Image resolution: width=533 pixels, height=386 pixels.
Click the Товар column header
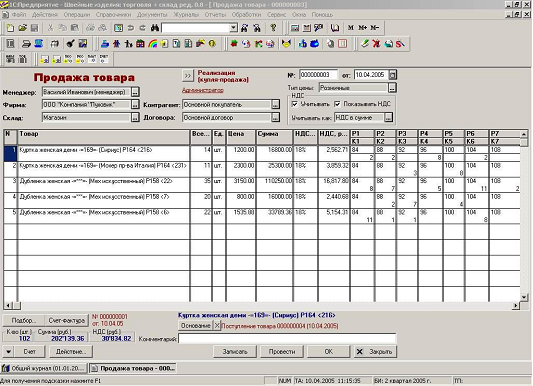tap(104, 137)
